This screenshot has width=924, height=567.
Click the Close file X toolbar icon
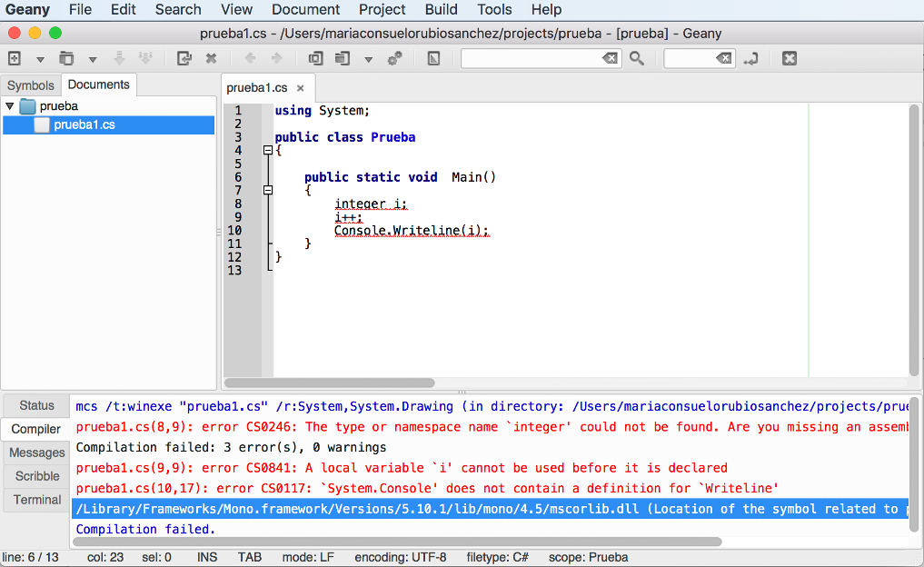coord(211,58)
